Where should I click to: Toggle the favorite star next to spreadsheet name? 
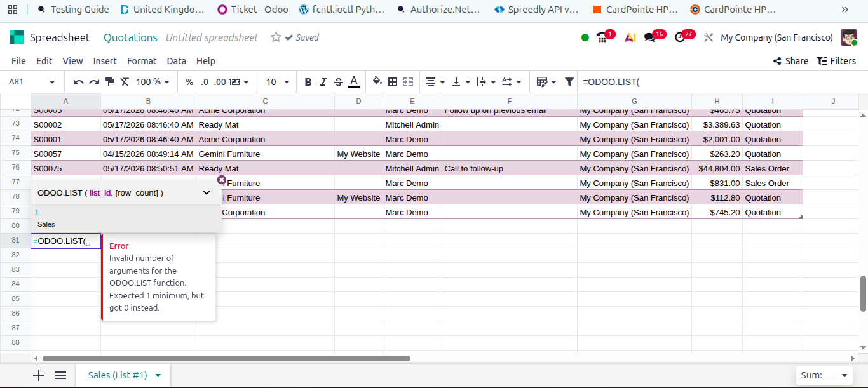tap(276, 37)
